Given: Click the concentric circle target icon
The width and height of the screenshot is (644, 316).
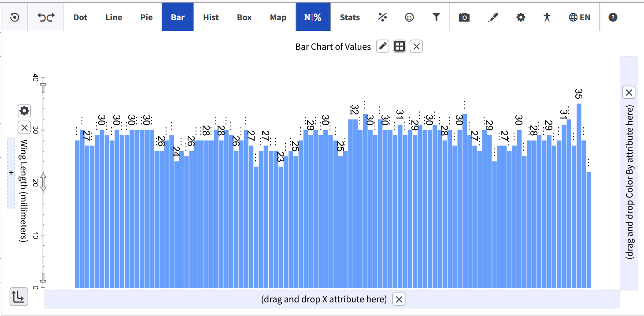Looking at the screenshot, I should tap(409, 17).
